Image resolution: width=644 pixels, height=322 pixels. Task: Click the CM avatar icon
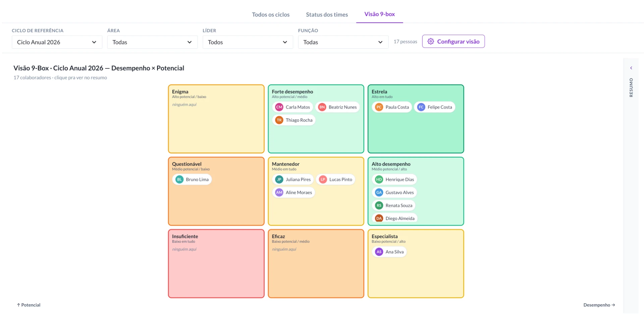pyautogui.click(x=279, y=107)
